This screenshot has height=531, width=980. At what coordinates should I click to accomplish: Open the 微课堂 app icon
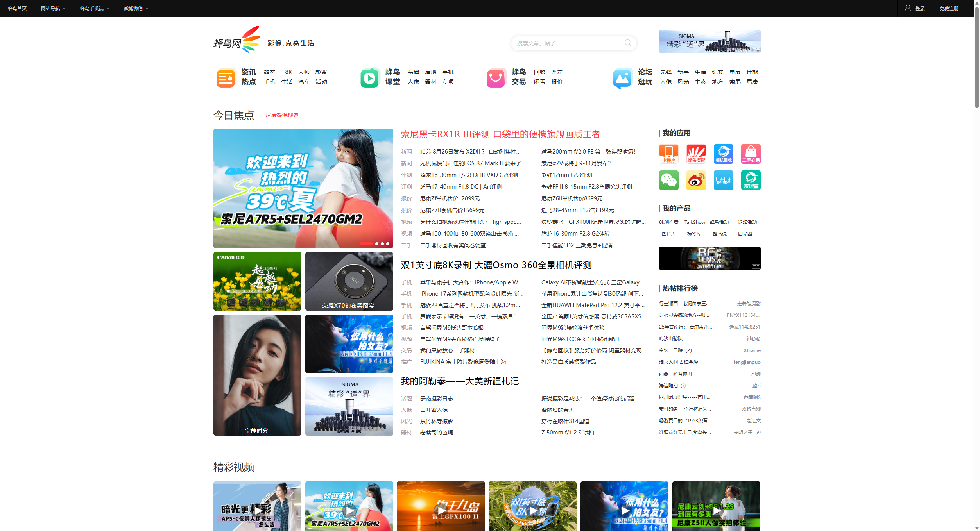point(751,180)
